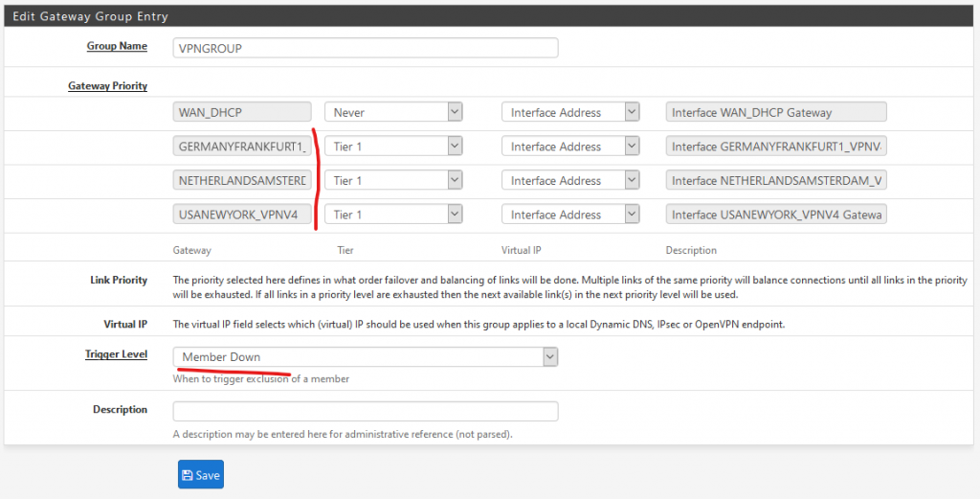Screen dimensions: 980x499
Task: Expand the Trigger Level Member Down dropdown
Action: (365, 356)
